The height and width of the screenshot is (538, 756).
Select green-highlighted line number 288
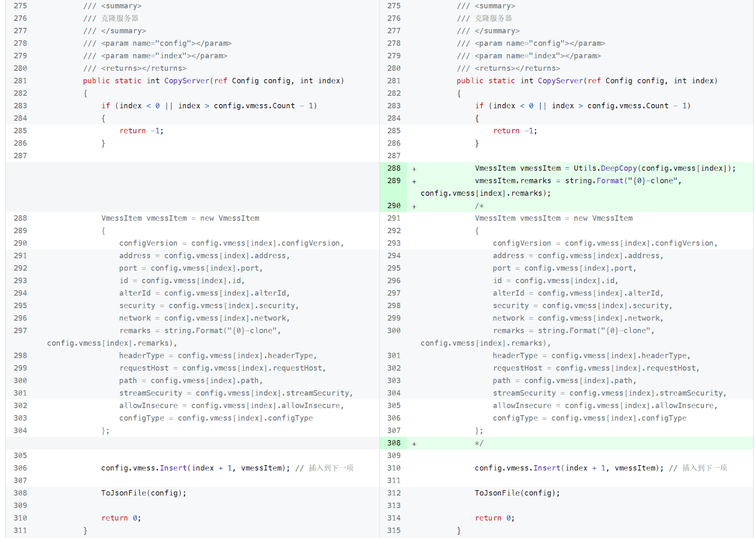(x=394, y=168)
